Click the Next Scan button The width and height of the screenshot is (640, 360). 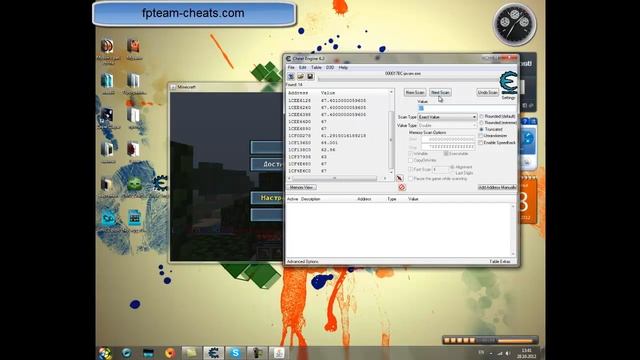click(x=440, y=93)
